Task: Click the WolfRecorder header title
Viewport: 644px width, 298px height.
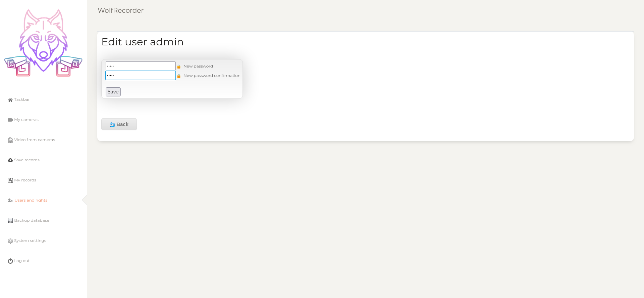Action: (x=121, y=10)
